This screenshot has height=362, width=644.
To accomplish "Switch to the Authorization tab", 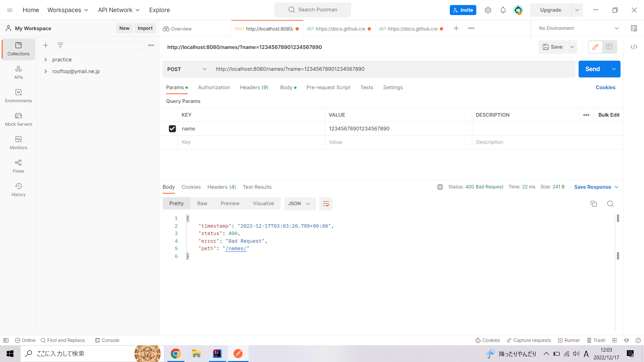I will click(x=214, y=87).
